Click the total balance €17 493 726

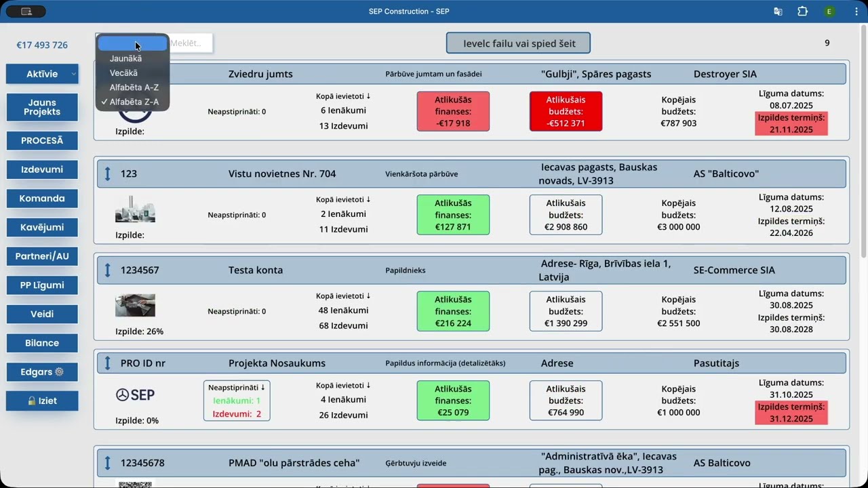42,45
